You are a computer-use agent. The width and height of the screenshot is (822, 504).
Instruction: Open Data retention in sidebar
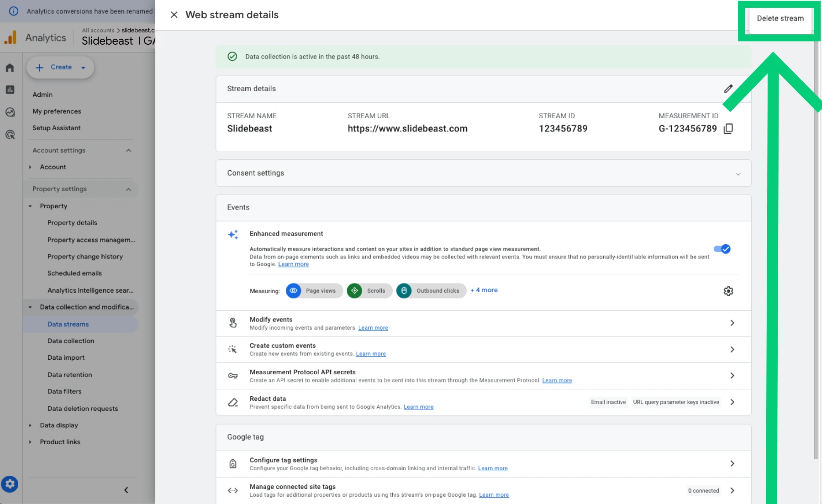[69, 375]
